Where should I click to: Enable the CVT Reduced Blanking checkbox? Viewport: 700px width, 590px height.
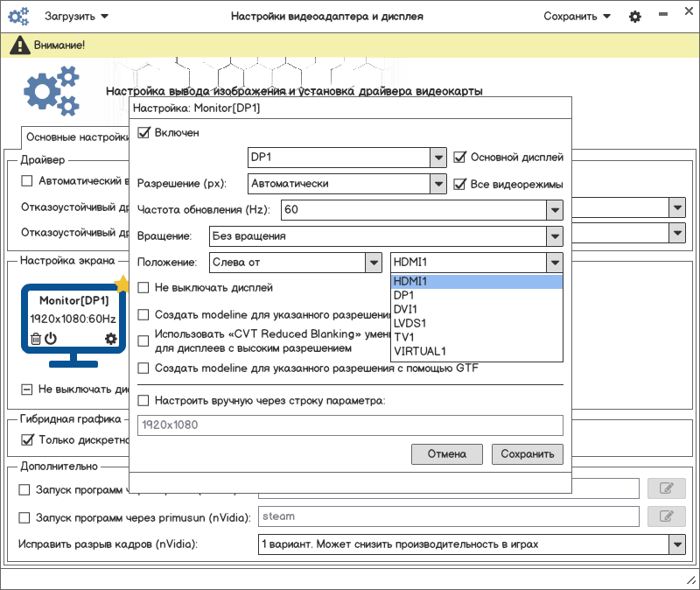point(143,341)
